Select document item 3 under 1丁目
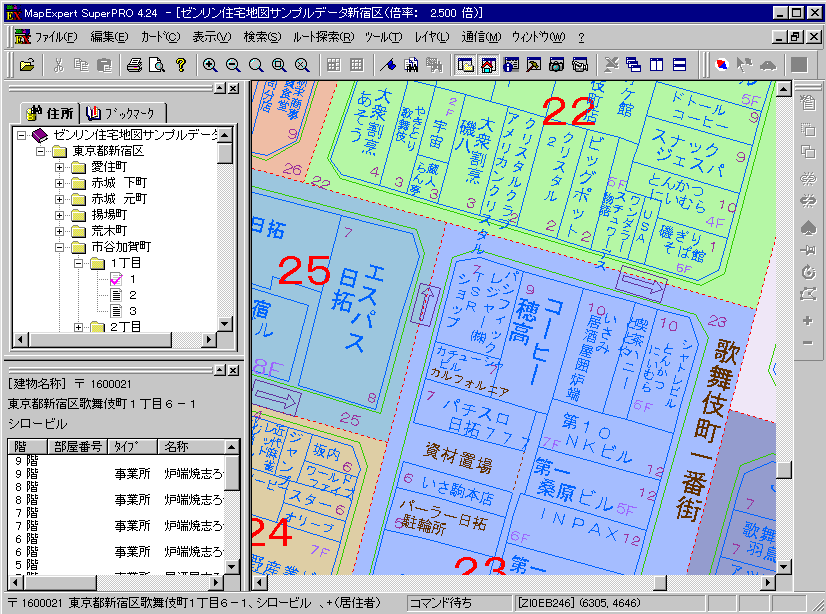 132,311
